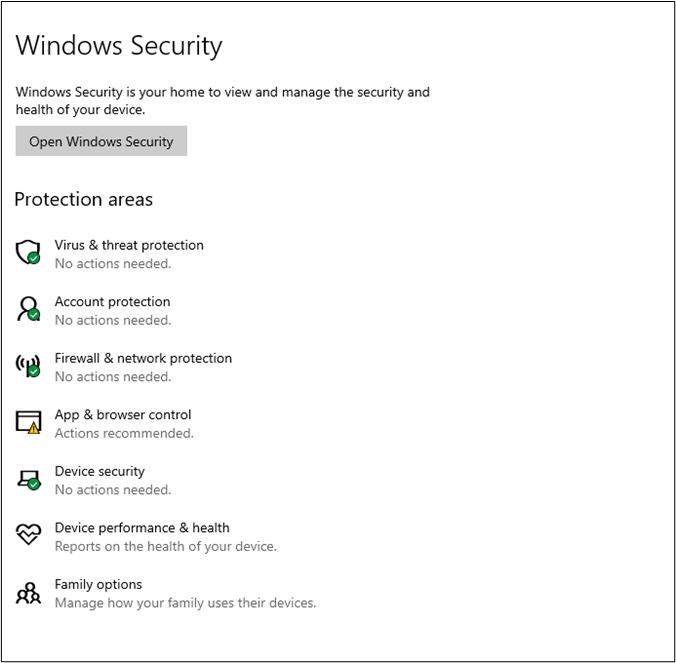Click the Windows Security page title
This screenshot has width=676, height=663.
click(x=118, y=45)
